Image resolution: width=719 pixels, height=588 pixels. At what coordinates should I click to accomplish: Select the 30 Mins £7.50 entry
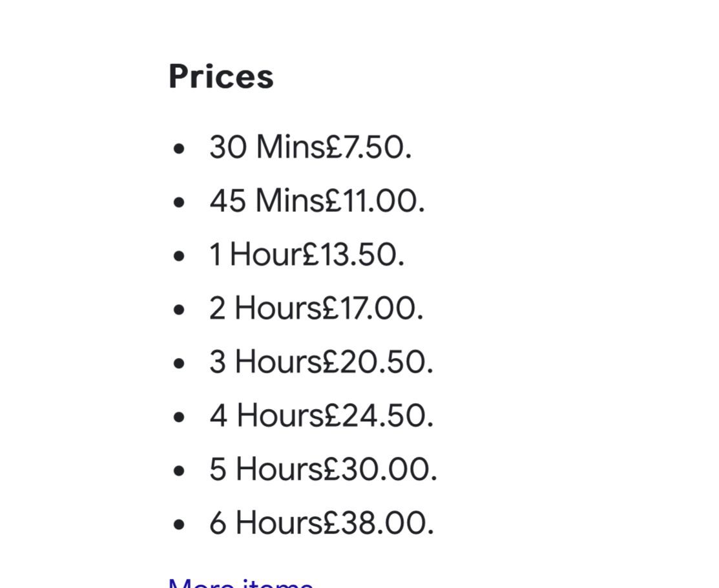coord(311,147)
